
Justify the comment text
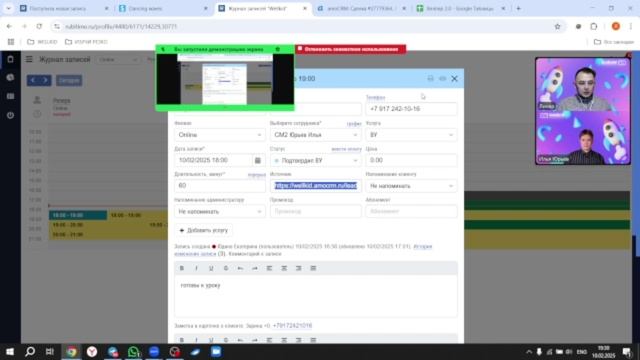pos(313,268)
